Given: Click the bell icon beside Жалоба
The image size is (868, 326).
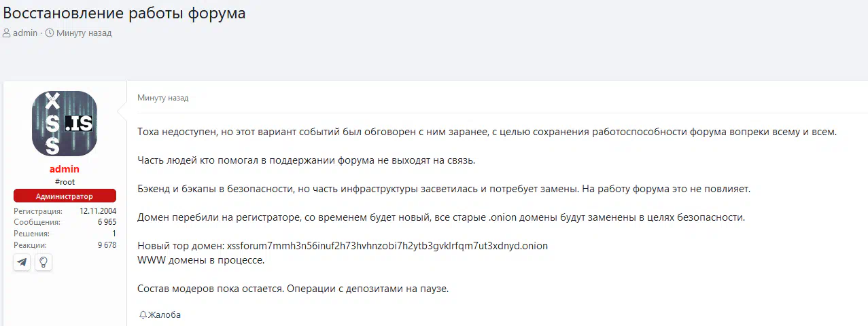Looking at the screenshot, I should click(143, 315).
